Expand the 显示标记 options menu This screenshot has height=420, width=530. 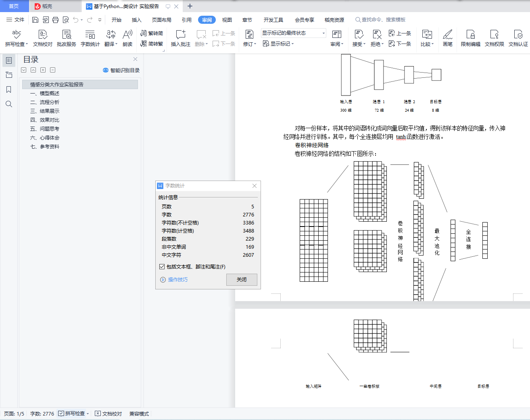(278, 44)
